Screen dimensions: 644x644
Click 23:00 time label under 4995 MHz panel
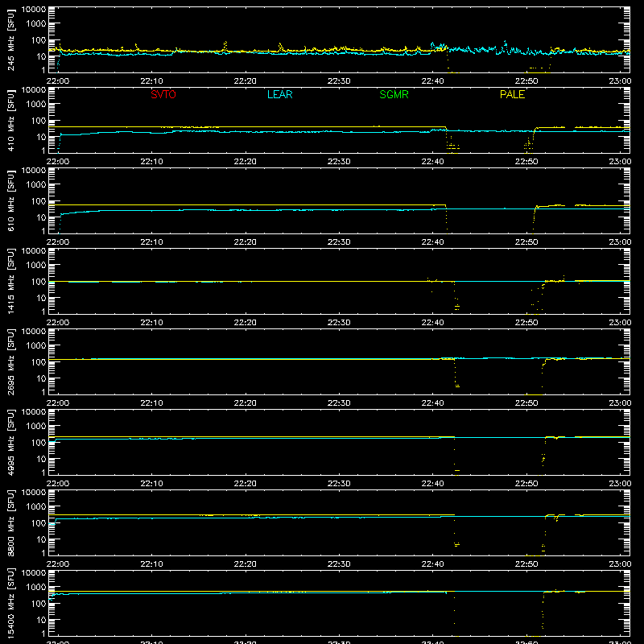coord(620,484)
